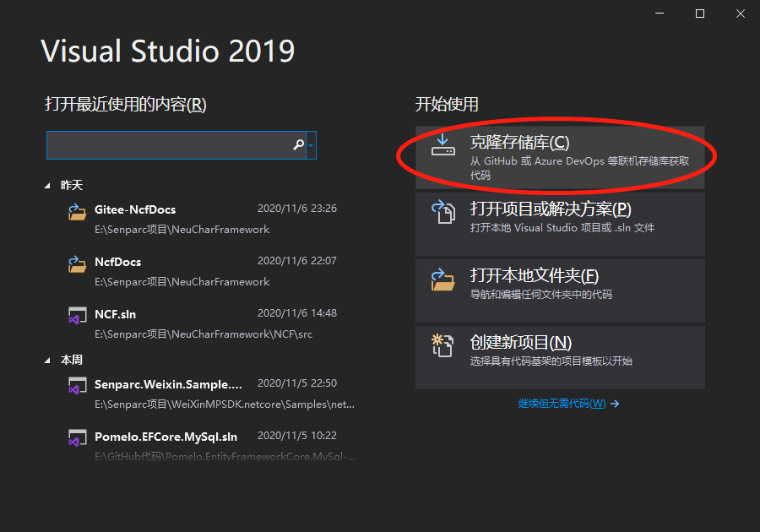The width and height of the screenshot is (760, 532).
Task: Click the open project or solution icon
Action: [443, 212]
